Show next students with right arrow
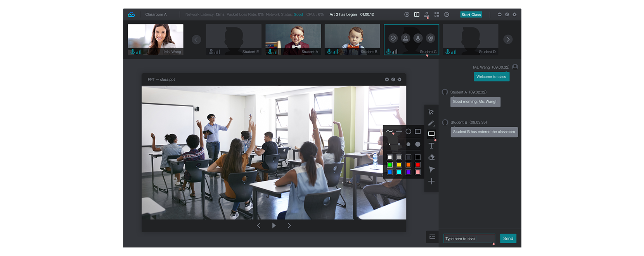The image size is (644, 256). tap(508, 39)
